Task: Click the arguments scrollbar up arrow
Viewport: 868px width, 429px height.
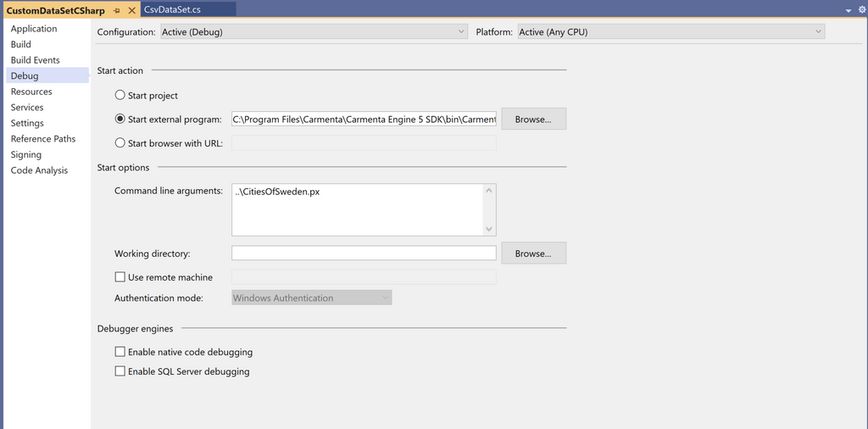Action: click(x=489, y=191)
